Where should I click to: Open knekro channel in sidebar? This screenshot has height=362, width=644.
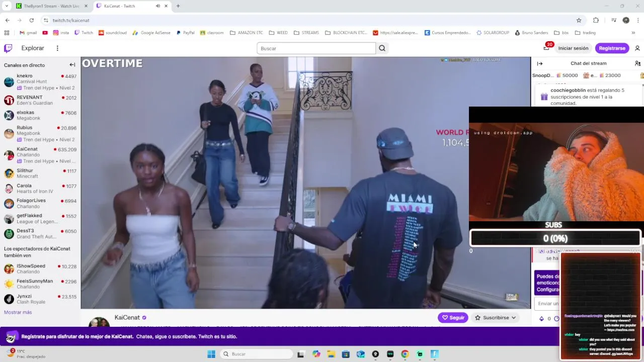click(40, 81)
